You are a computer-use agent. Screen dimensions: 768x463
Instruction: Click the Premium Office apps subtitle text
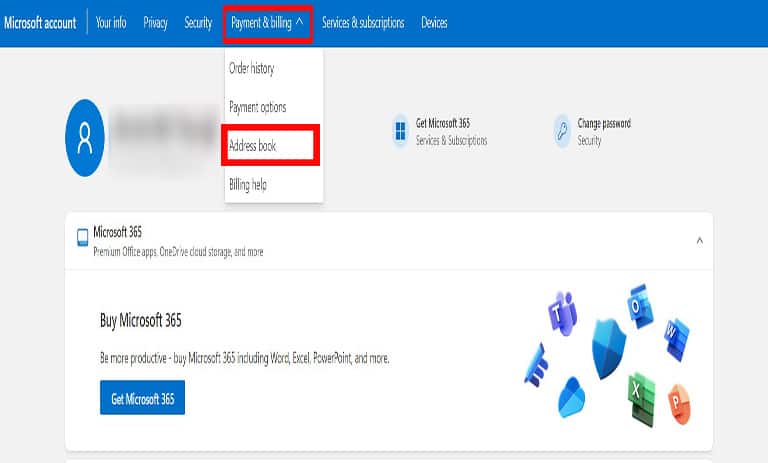(x=178, y=252)
